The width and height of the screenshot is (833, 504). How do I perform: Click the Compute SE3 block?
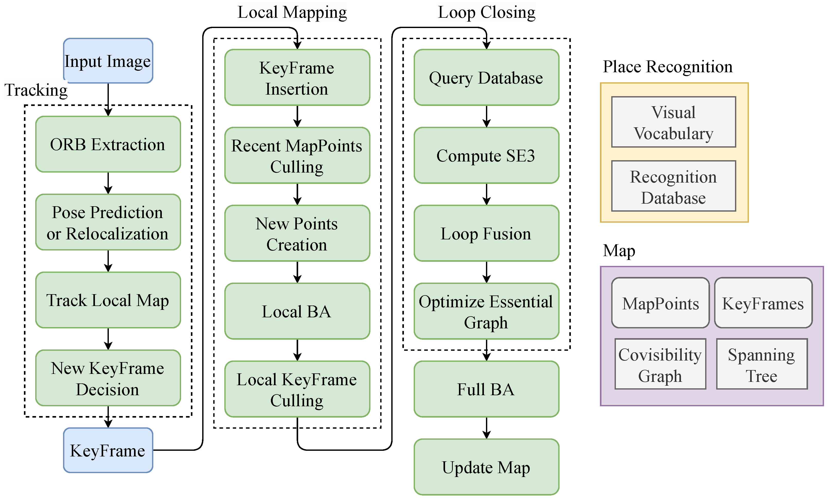[x=486, y=156]
